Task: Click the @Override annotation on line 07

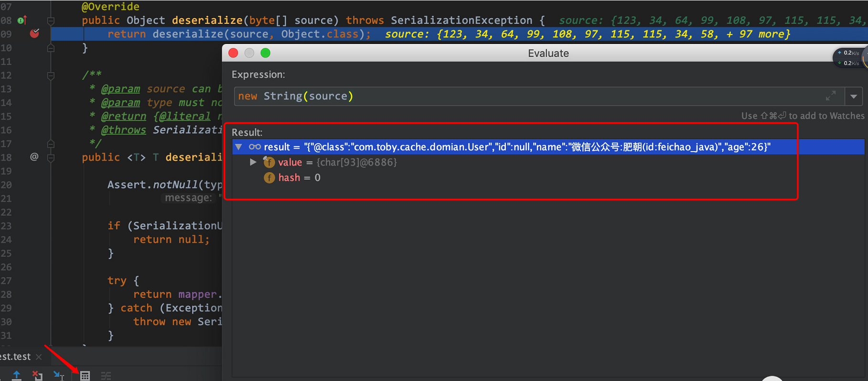Action: point(110,7)
